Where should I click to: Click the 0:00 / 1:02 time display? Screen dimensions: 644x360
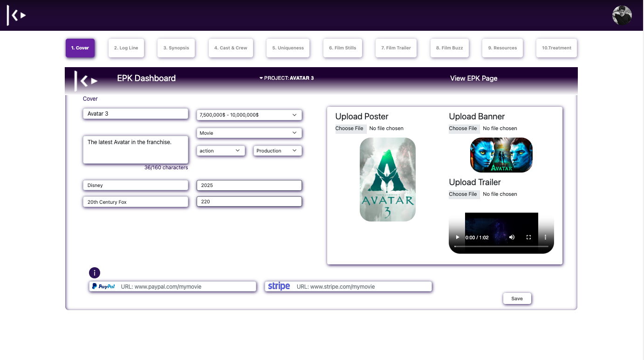477,238
